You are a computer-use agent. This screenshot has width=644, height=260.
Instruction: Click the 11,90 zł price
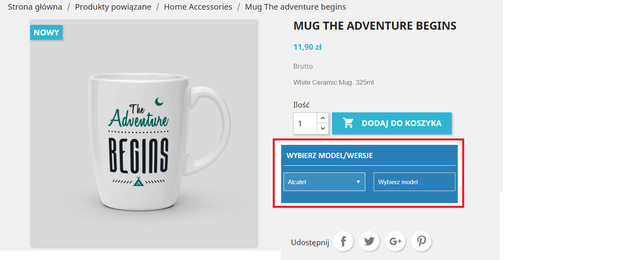pos(307,47)
